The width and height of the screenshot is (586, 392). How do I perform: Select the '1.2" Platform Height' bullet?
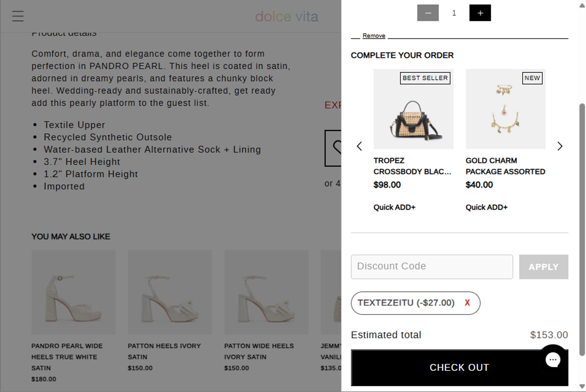(x=91, y=174)
